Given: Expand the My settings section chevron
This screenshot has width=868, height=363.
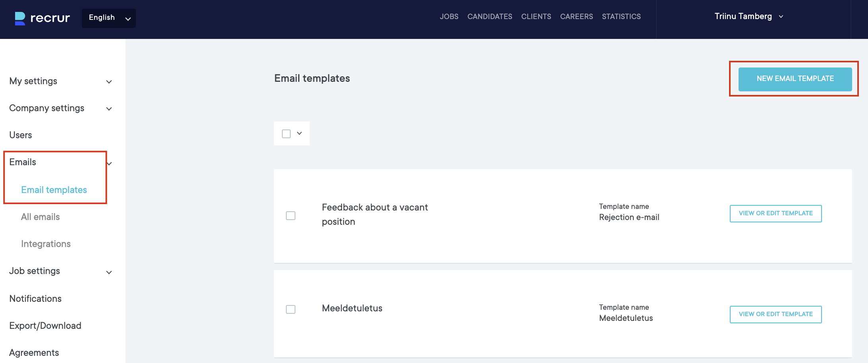Looking at the screenshot, I should (109, 82).
